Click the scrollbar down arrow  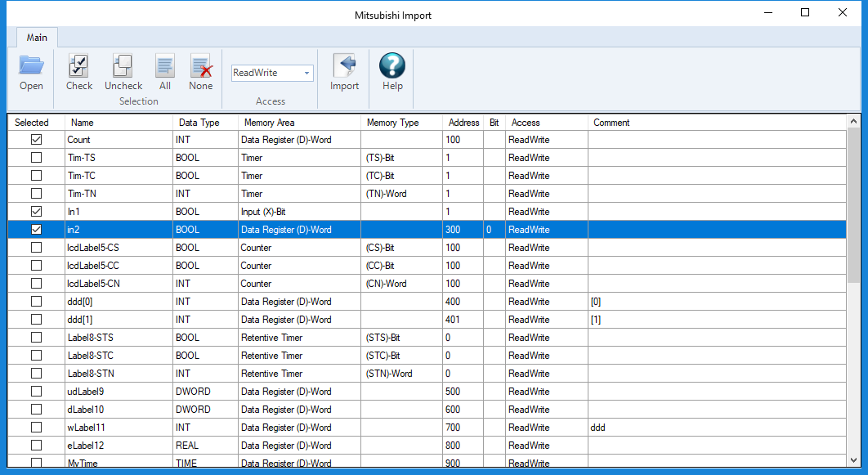853,459
